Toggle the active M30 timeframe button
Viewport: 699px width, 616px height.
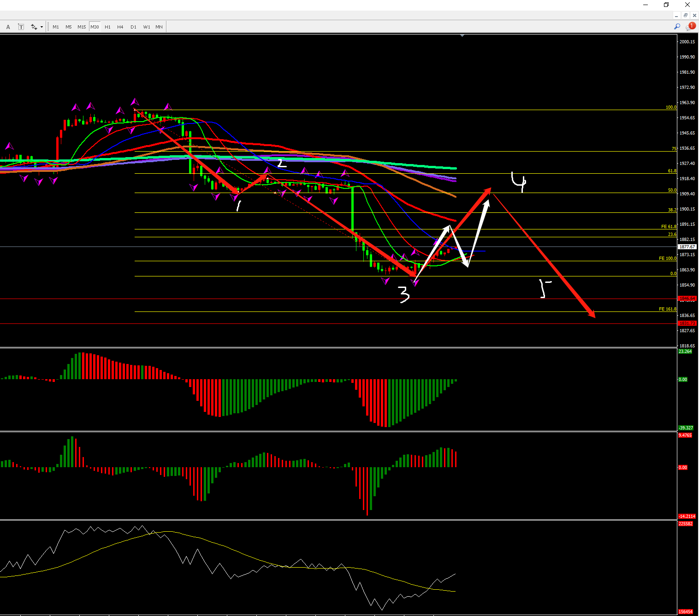tap(95, 27)
